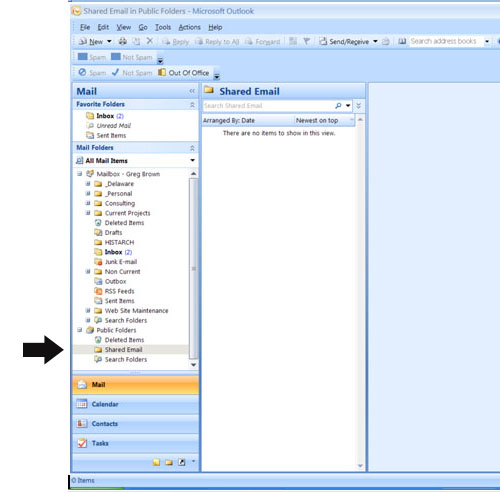Click the search magnifier in Shared Email
The height and width of the screenshot is (492, 500).
tap(338, 106)
